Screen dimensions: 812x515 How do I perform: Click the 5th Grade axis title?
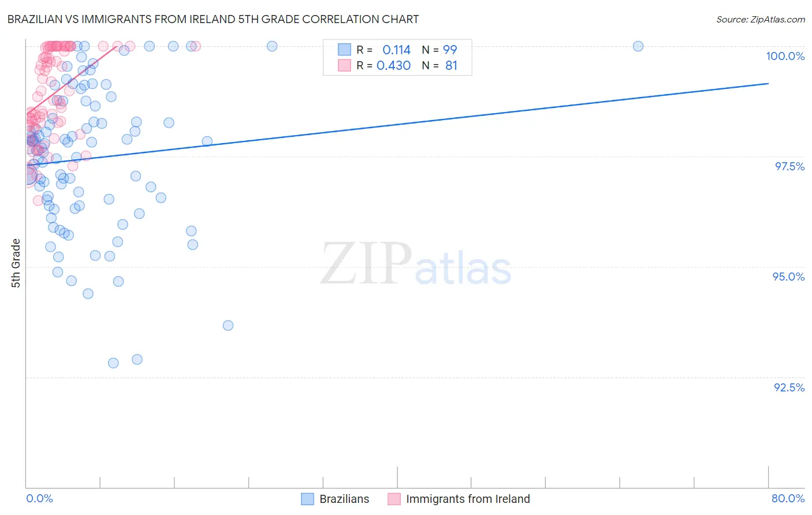click(16, 263)
